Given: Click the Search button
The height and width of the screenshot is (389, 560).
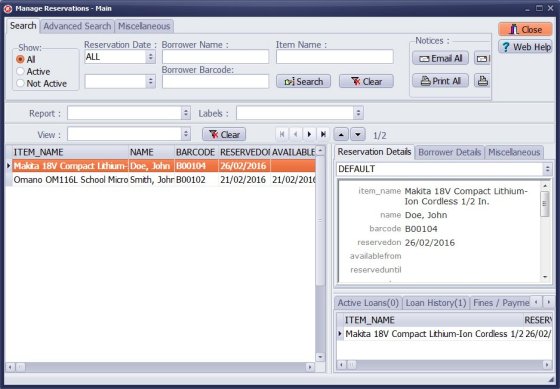Looking at the screenshot, I should [x=304, y=81].
